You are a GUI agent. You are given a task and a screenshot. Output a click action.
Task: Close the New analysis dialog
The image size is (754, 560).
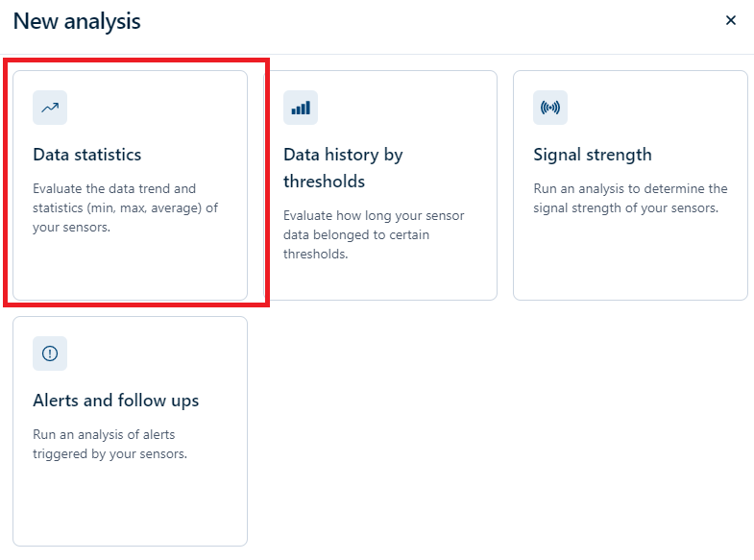tap(731, 20)
